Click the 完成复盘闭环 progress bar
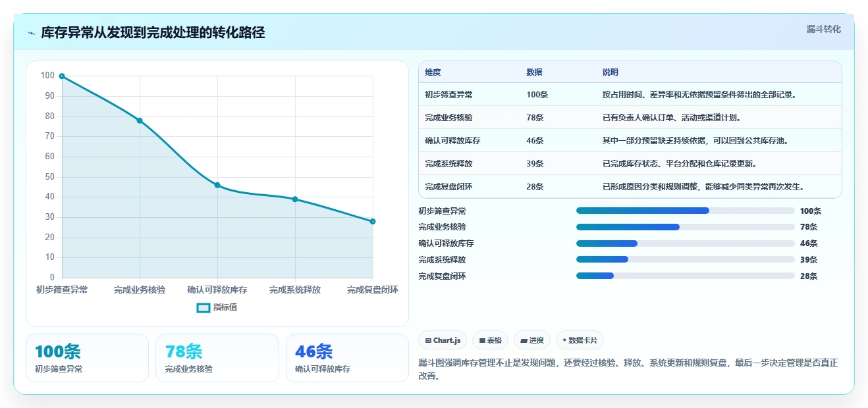868x408 pixels. pos(686,276)
